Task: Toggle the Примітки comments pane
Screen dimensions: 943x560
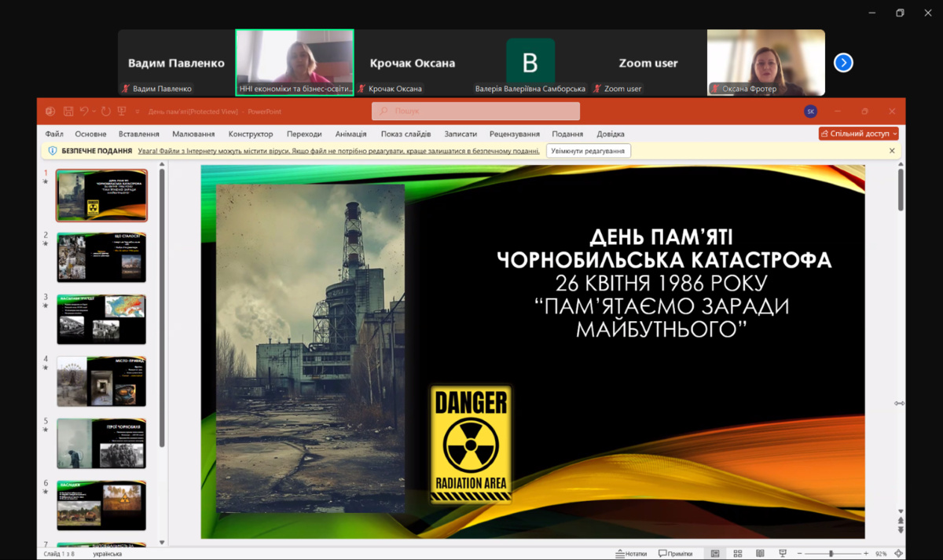Action: tap(676, 554)
